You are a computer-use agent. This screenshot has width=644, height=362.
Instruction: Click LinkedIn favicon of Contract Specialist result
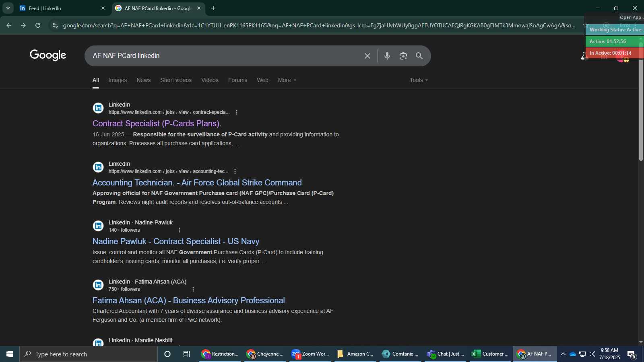(98, 108)
